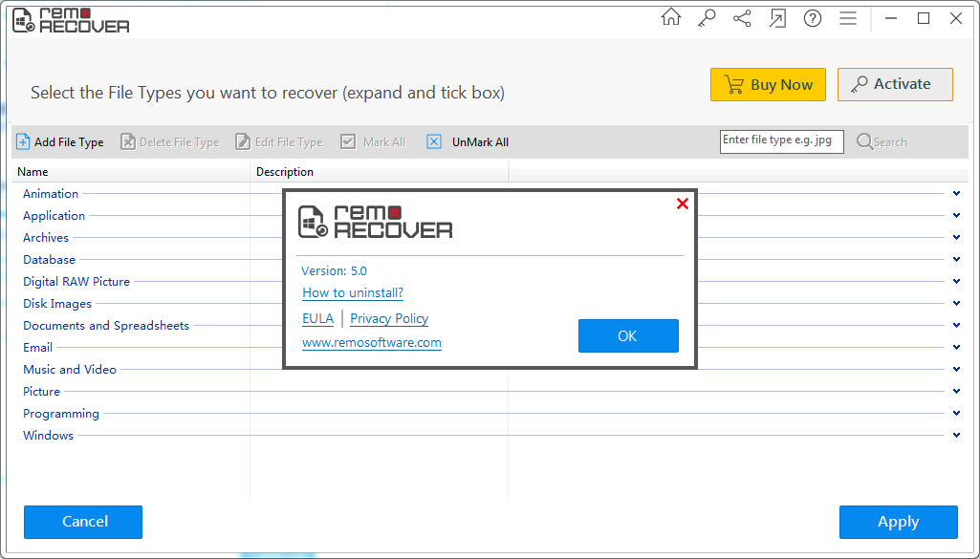
Task: Minimize the Remo Recover window
Action: coord(891,19)
